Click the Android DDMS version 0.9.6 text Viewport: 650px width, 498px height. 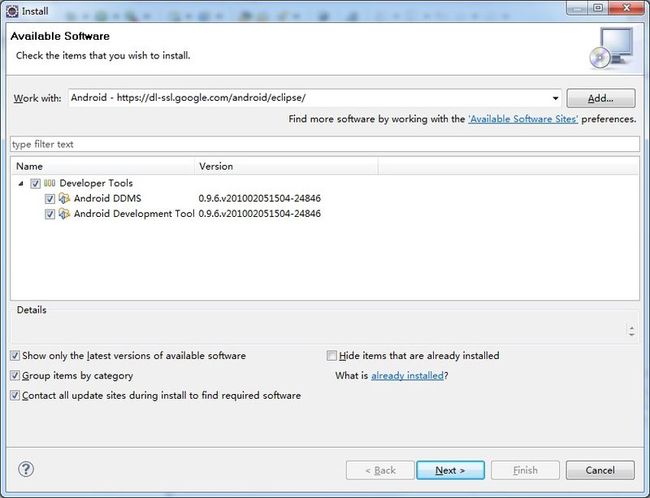260,198
